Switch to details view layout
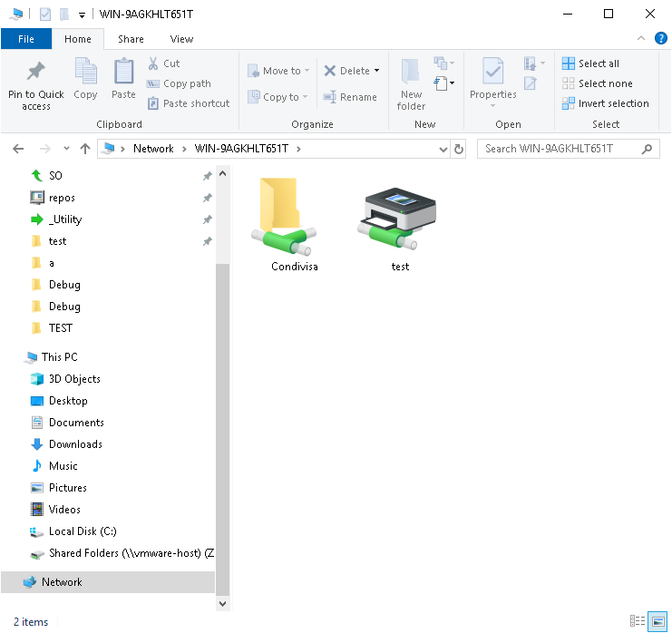 click(638, 621)
